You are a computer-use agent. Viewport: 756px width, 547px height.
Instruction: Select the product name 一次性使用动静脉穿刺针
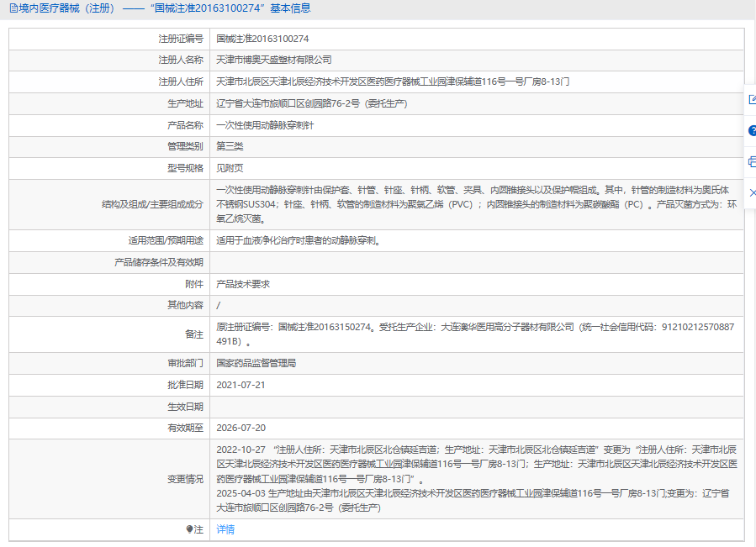pos(265,124)
